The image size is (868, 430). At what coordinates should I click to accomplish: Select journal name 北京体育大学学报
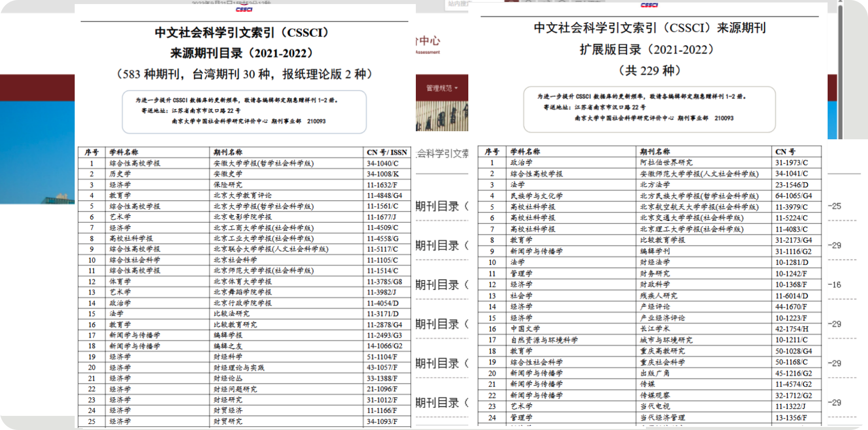click(x=242, y=282)
